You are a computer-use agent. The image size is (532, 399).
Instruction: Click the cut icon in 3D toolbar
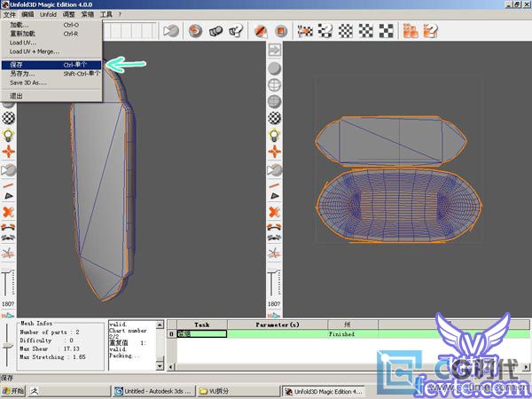pos(9,253)
